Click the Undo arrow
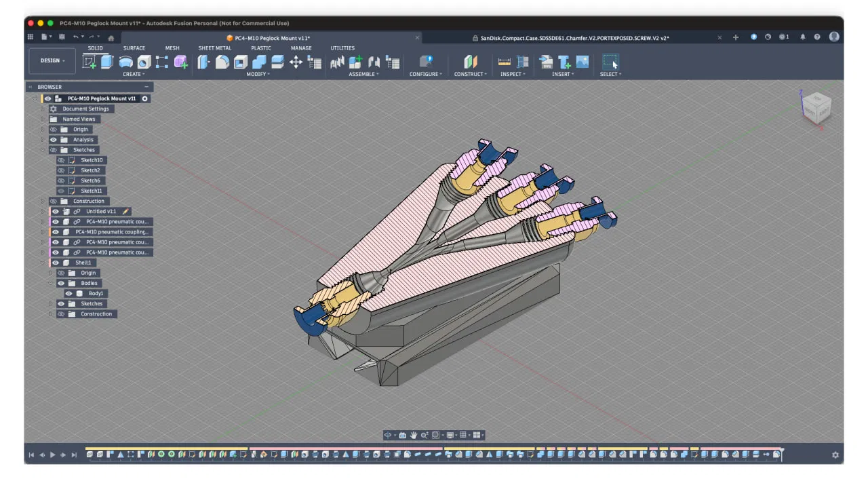The image size is (868, 496). pos(77,37)
